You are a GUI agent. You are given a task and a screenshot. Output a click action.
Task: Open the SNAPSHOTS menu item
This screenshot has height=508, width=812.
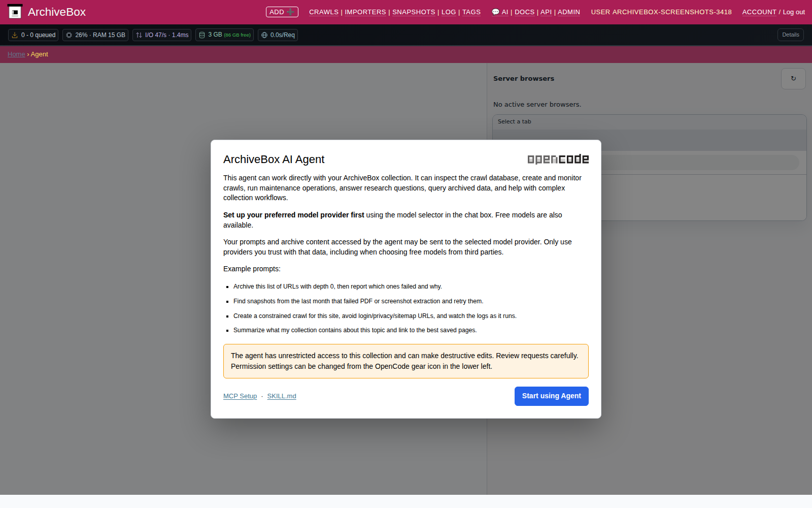414,12
